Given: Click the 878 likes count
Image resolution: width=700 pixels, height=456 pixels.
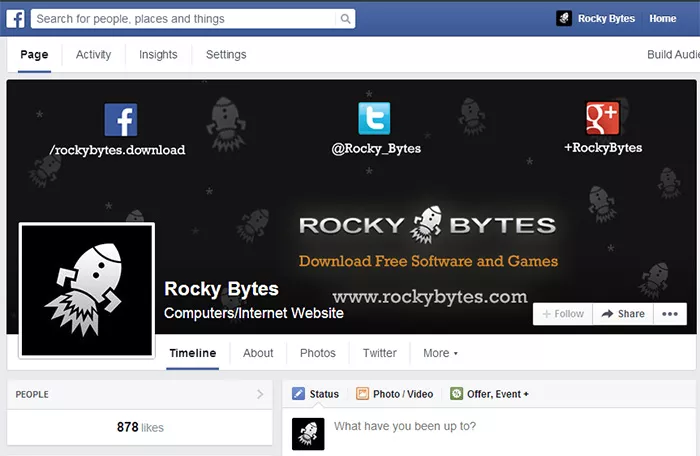Looking at the screenshot, I should 140,427.
